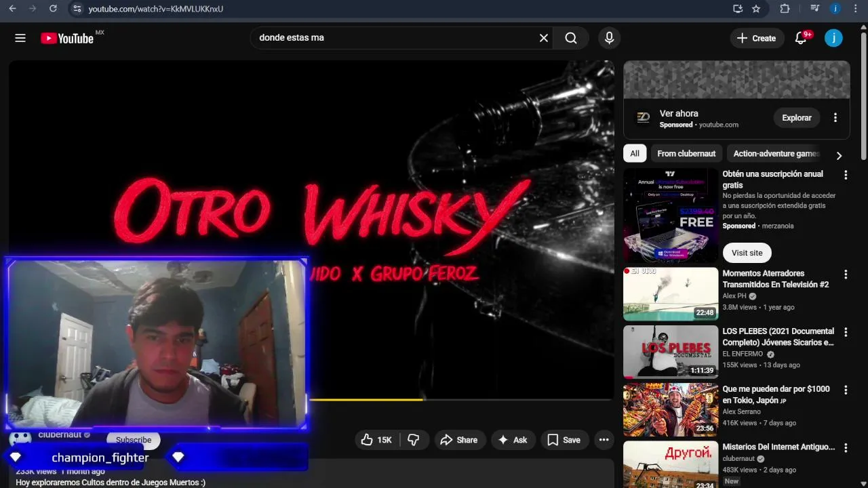Save the video to a playlist
The height and width of the screenshot is (488, 868).
[564, 440]
